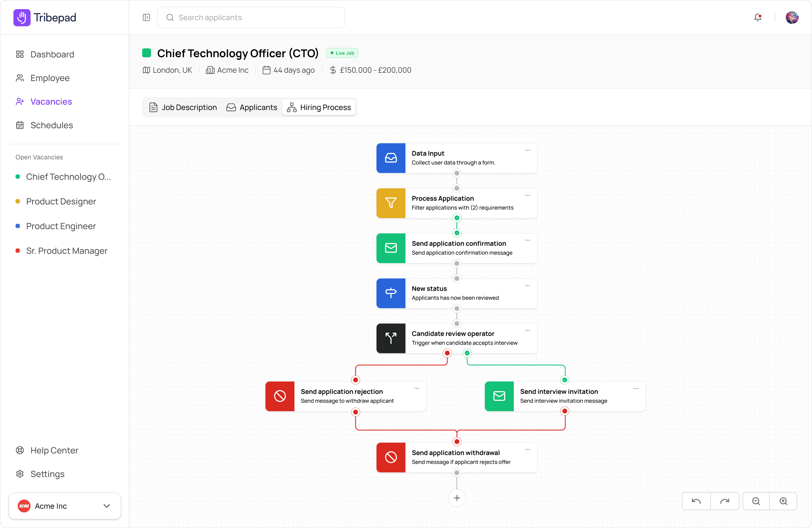Click the branch icon on Candidate review operator node
The width and height of the screenshot is (812, 528).
point(391,338)
